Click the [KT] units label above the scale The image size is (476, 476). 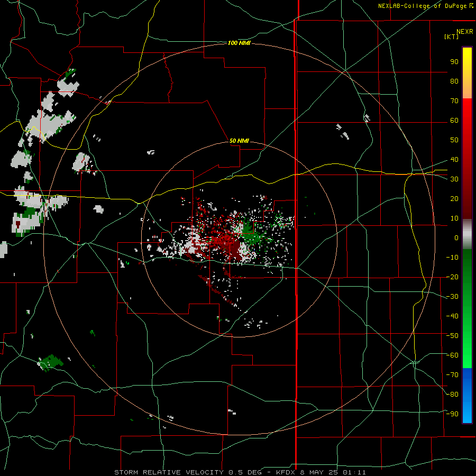pyautogui.click(x=451, y=36)
